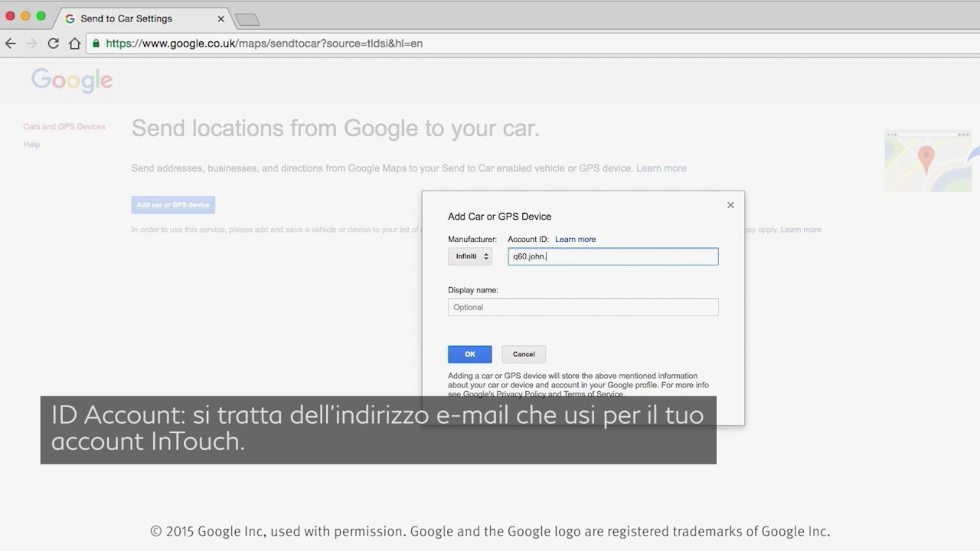
Task: Confirm with the OK button
Action: coord(470,354)
